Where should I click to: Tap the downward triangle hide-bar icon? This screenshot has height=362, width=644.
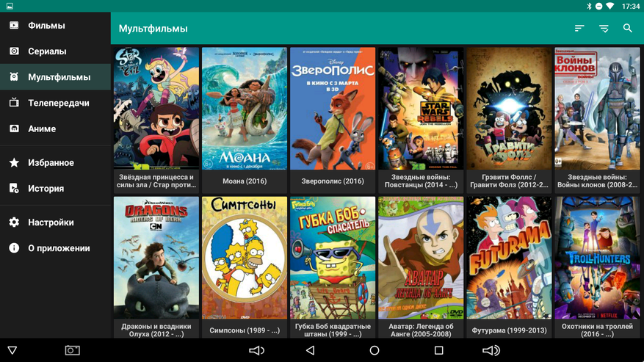12,350
